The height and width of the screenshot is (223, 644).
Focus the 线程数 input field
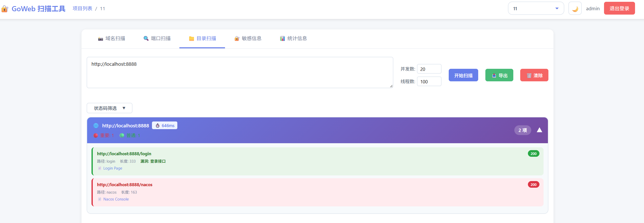pos(429,82)
